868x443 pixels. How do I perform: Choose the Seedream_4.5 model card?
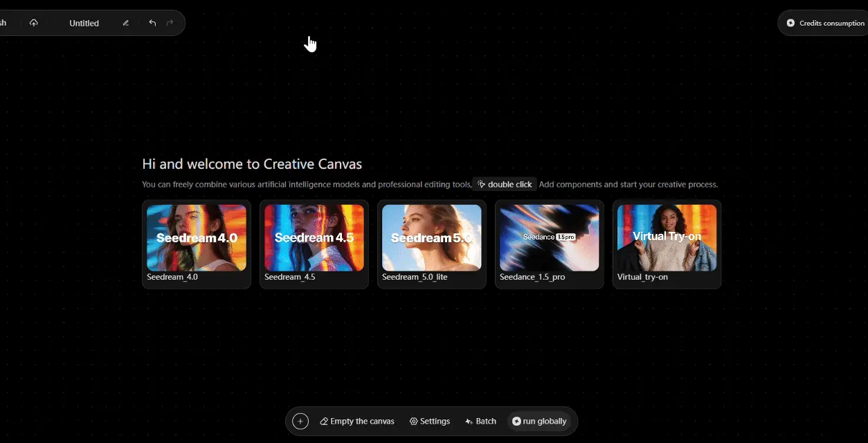click(314, 244)
